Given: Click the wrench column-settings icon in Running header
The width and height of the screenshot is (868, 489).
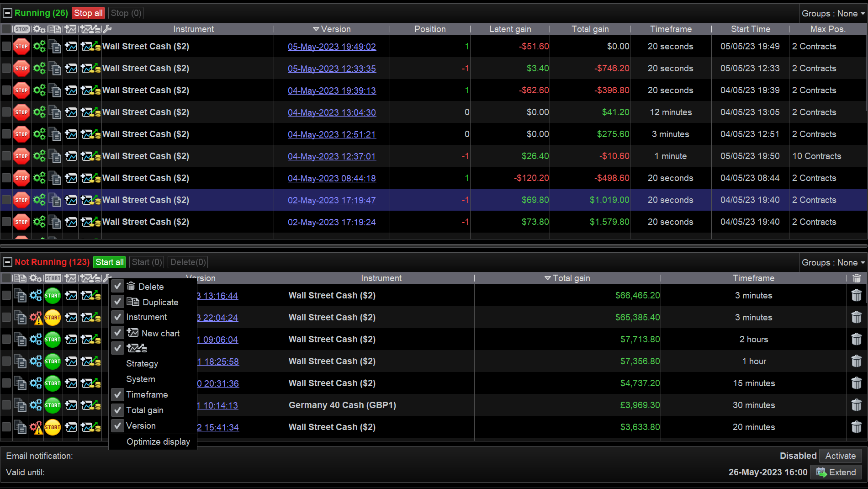Looking at the screenshot, I should 107,29.
